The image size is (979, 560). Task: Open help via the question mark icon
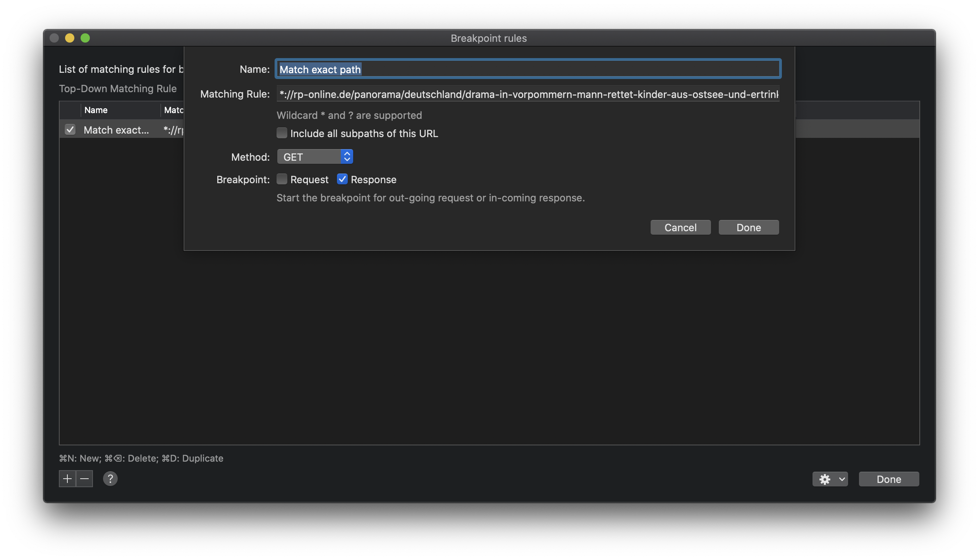(x=110, y=479)
